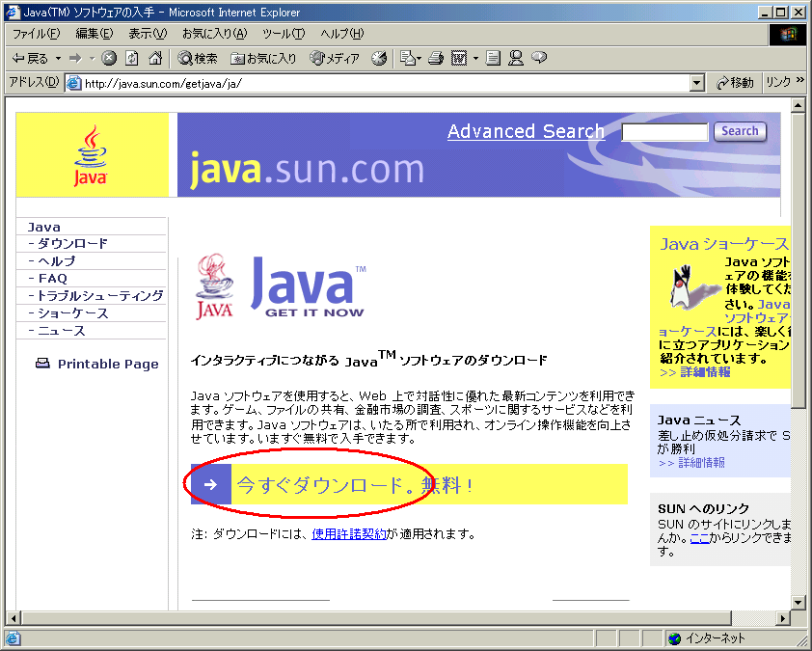Viewport: 812px width, 651px height.
Task: Expand the Mail button dropdown arrow
Action: (420, 59)
